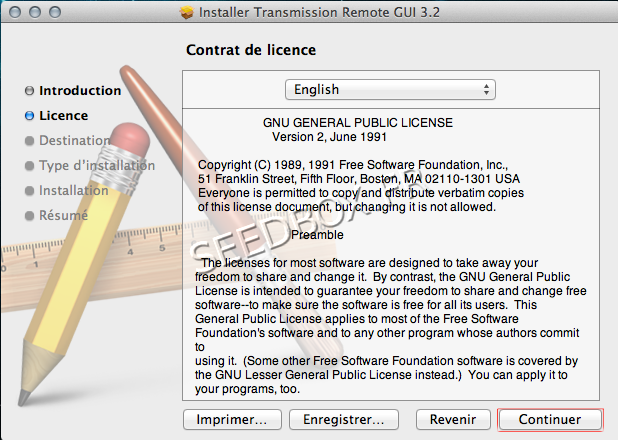This screenshot has height=440, width=618.
Task: Click the blue bullet beside Licence
Action: click(x=29, y=116)
